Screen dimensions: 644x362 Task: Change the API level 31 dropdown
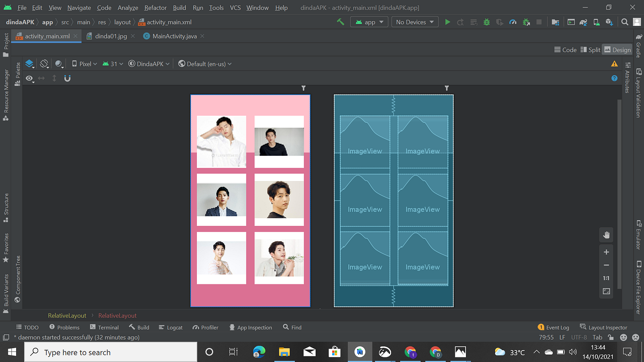pyautogui.click(x=113, y=63)
